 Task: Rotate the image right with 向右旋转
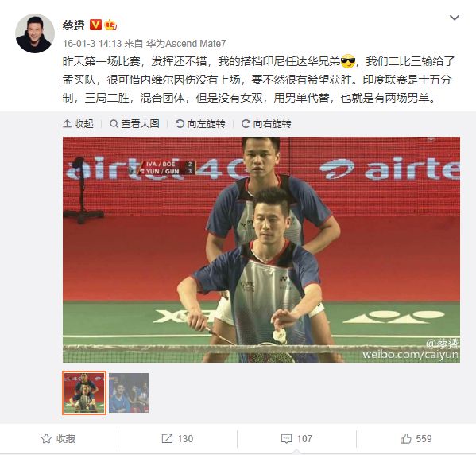pyautogui.click(x=266, y=124)
